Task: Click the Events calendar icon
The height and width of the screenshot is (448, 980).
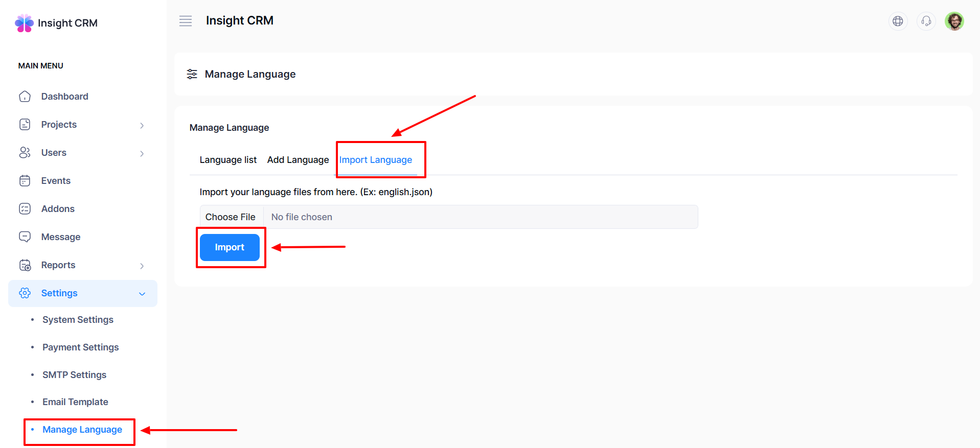Action: [25, 181]
